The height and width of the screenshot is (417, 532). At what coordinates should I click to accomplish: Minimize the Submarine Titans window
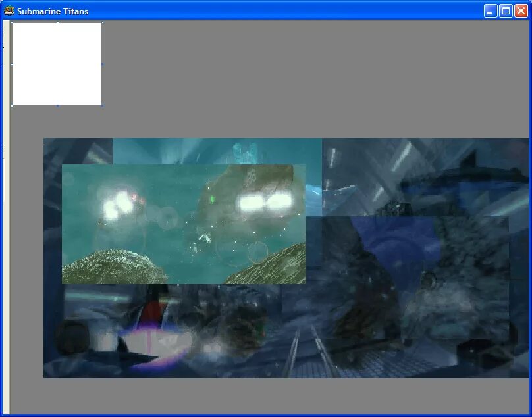[x=491, y=11]
